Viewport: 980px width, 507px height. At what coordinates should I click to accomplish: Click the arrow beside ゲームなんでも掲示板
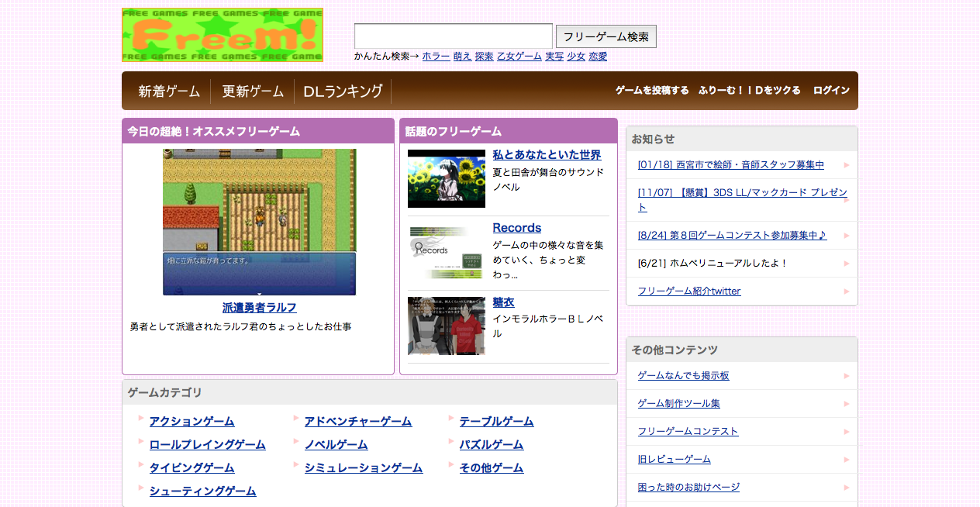[x=847, y=376]
